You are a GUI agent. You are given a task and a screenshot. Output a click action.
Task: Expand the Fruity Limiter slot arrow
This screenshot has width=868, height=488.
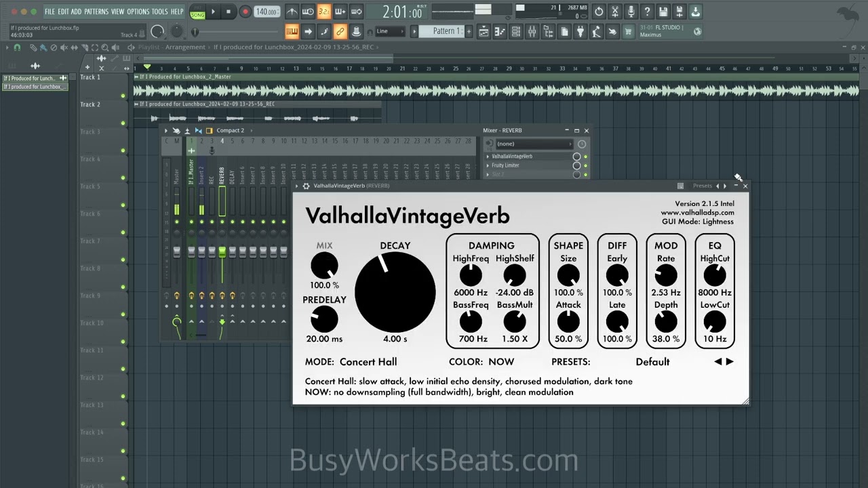488,165
